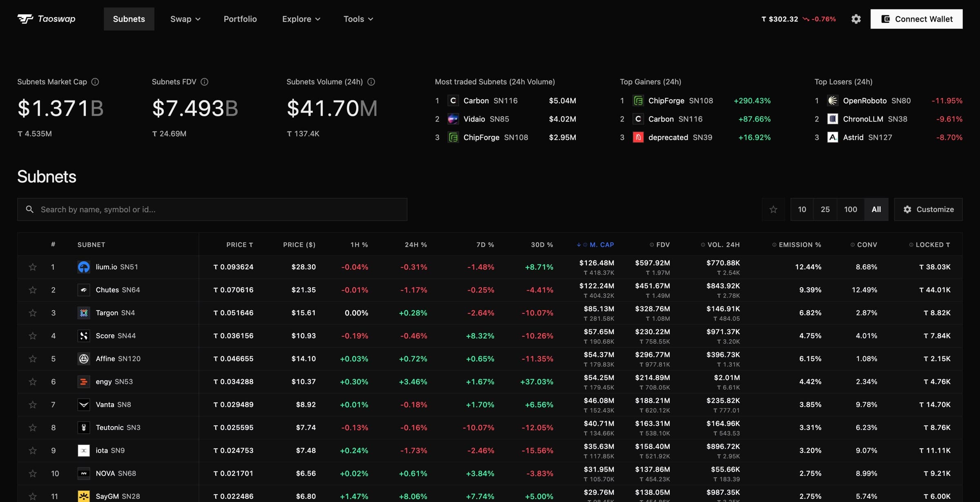The height and width of the screenshot is (502, 980).
Task: Open the Tools dropdown menu
Action: 358,19
